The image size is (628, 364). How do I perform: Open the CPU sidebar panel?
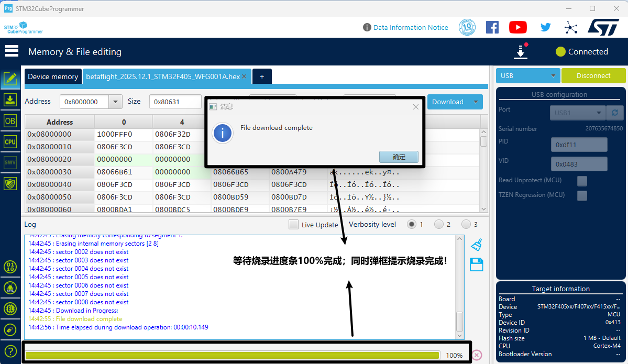tap(10, 141)
